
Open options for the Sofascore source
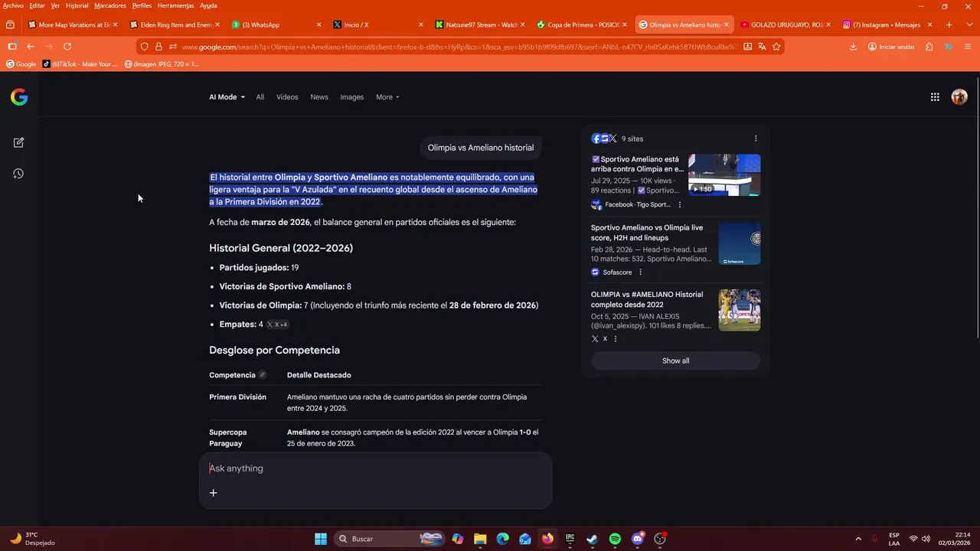[640, 272]
